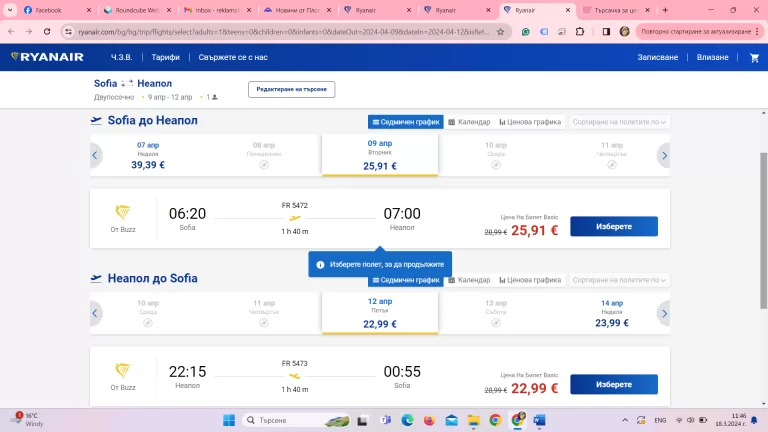Image resolution: width=768 pixels, height=432 pixels.
Task: Close the Facebook tab
Action: (x=89, y=10)
